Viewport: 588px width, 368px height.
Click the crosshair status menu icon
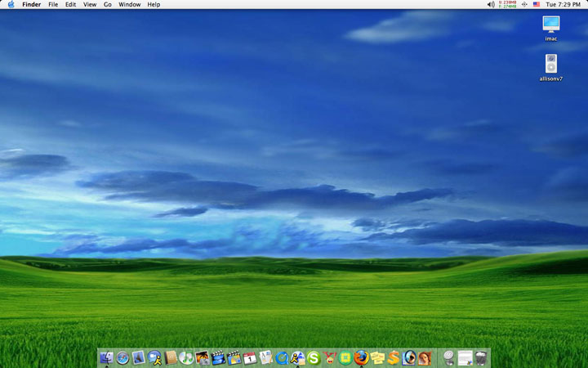(524, 5)
